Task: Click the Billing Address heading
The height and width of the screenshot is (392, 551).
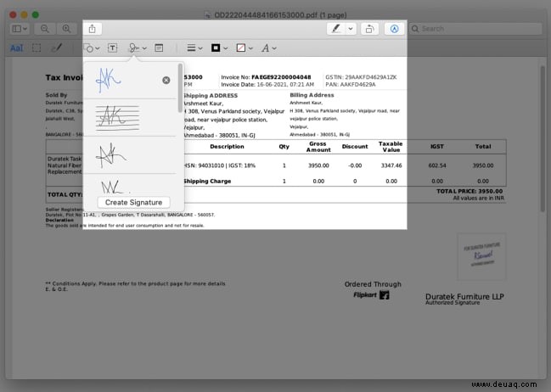Action: point(312,95)
